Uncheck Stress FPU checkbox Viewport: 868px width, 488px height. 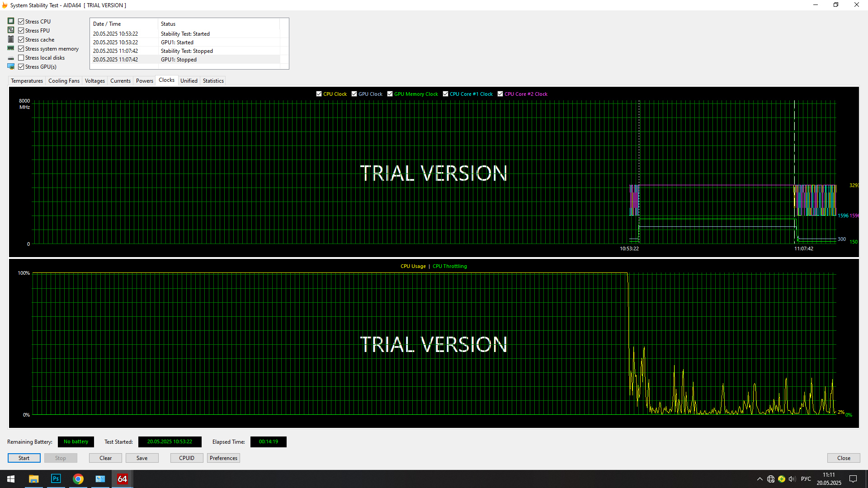[21, 30]
